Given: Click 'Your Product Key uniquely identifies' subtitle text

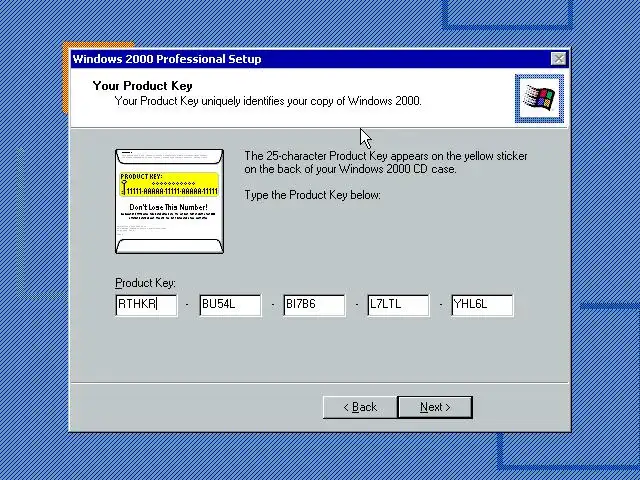Looking at the screenshot, I should (x=268, y=101).
